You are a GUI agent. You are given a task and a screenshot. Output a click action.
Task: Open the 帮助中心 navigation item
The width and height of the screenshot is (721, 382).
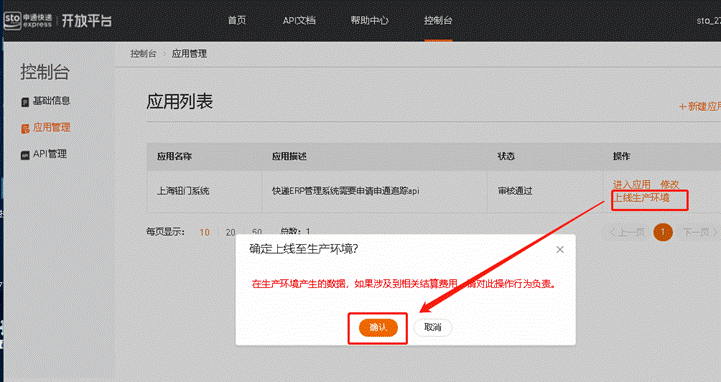tap(369, 20)
